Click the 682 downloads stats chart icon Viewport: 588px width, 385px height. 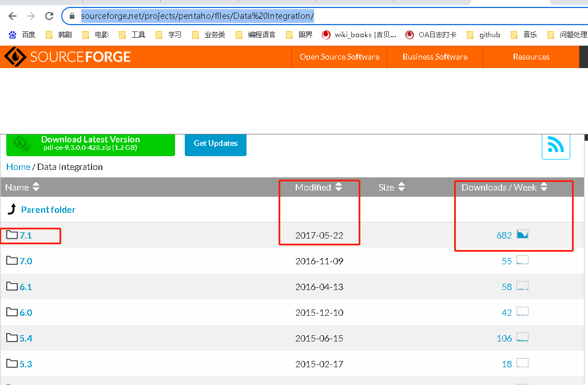pos(522,235)
